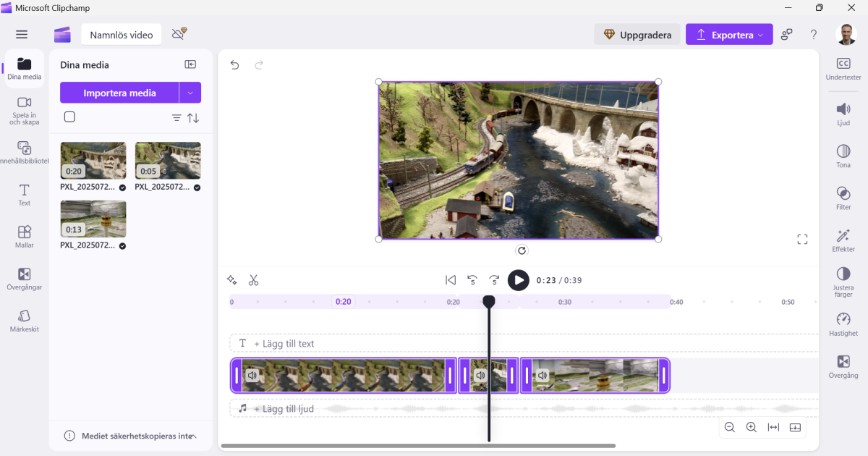
Task: Select the scissors split tool
Action: [x=254, y=279]
